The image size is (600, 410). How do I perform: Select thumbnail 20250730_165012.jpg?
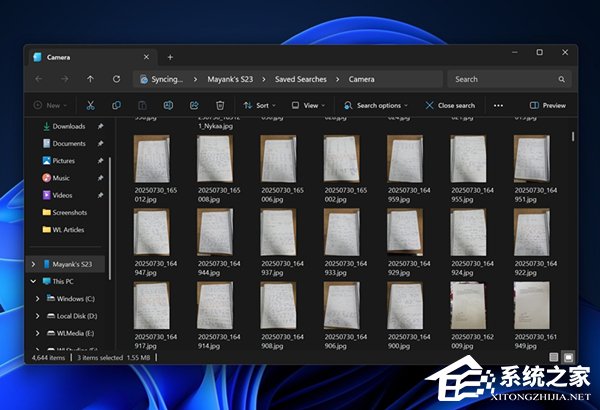point(152,158)
